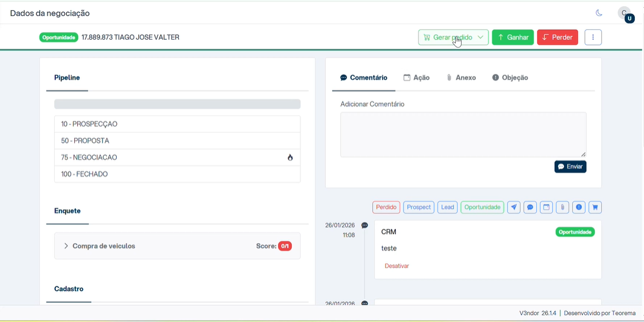
Task: Open the three-dot more options menu
Action: (593, 37)
